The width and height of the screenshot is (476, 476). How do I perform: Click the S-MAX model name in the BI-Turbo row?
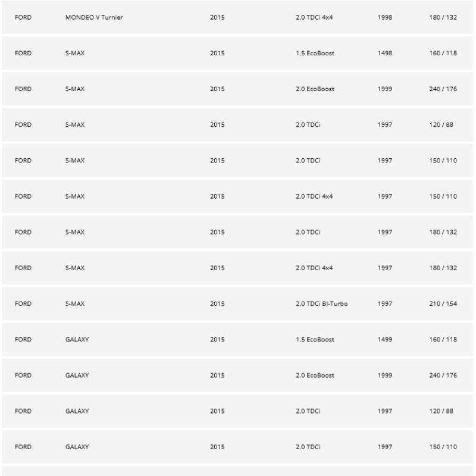pyautogui.click(x=74, y=304)
